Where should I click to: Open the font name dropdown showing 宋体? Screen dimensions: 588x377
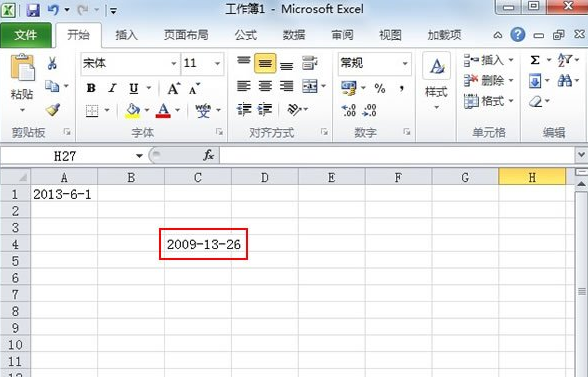(x=130, y=63)
